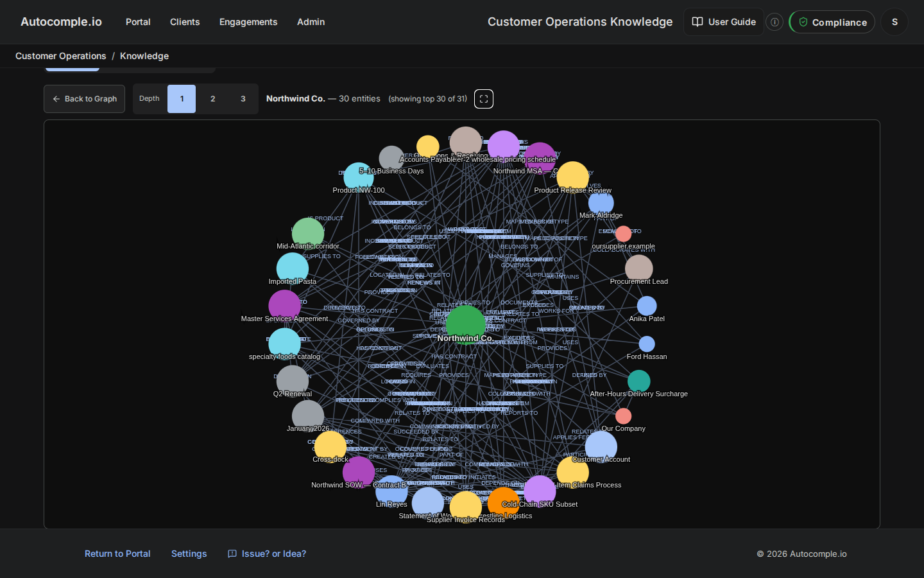Open Settings footer link
Viewport: 924px width, 578px height.
click(189, 554)
